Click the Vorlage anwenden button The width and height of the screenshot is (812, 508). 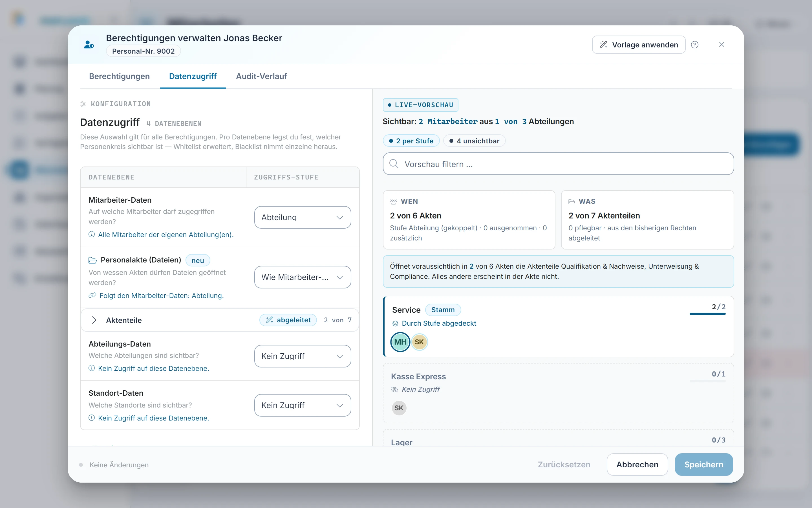coord(639,45)
